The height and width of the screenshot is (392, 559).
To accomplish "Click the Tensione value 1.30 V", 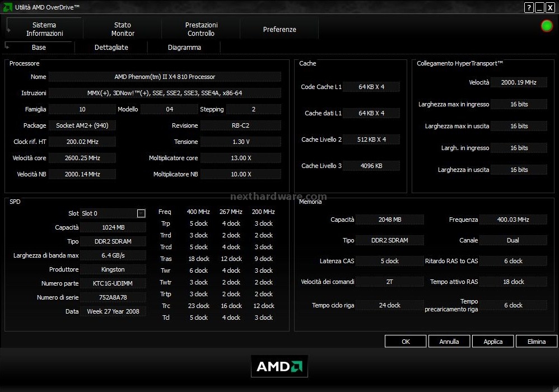I will [241, 142].
